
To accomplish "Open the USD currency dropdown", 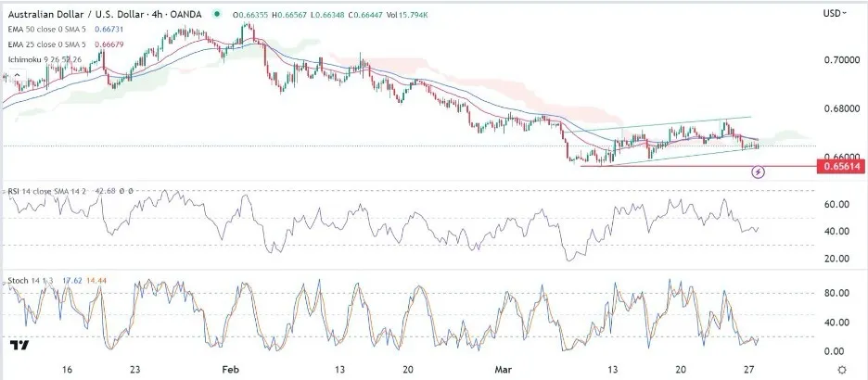I will coord(835,13).
